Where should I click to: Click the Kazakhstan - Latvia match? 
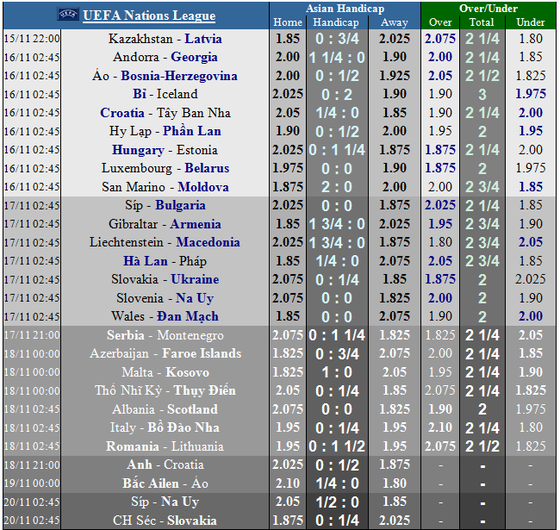(165, 39)
